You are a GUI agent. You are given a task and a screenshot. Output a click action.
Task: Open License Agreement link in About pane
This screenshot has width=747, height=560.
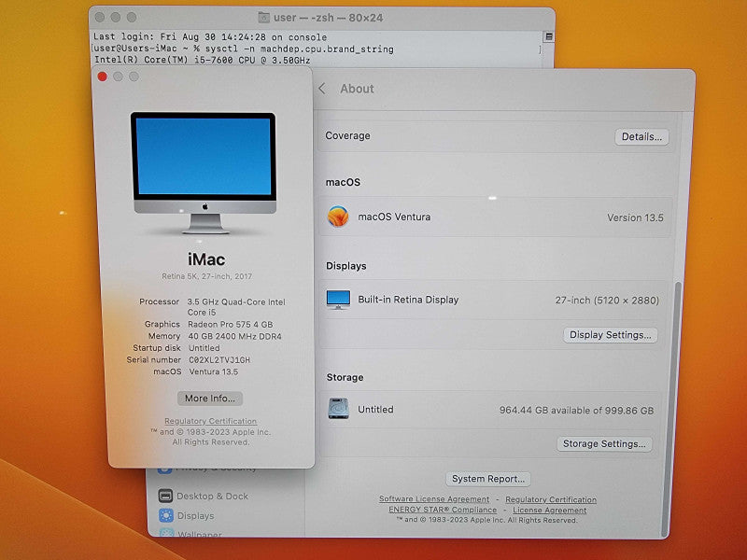tap(549, 510)
